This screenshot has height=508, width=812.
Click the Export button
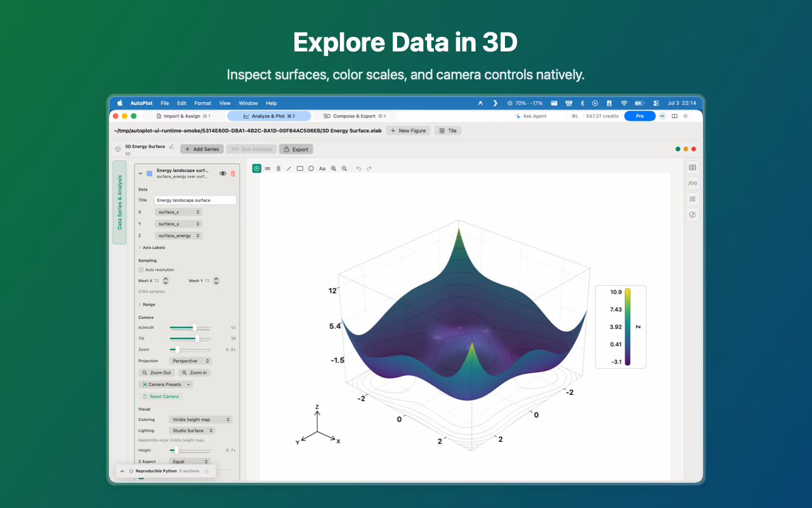pyautogui.click(x=296, y=149)
